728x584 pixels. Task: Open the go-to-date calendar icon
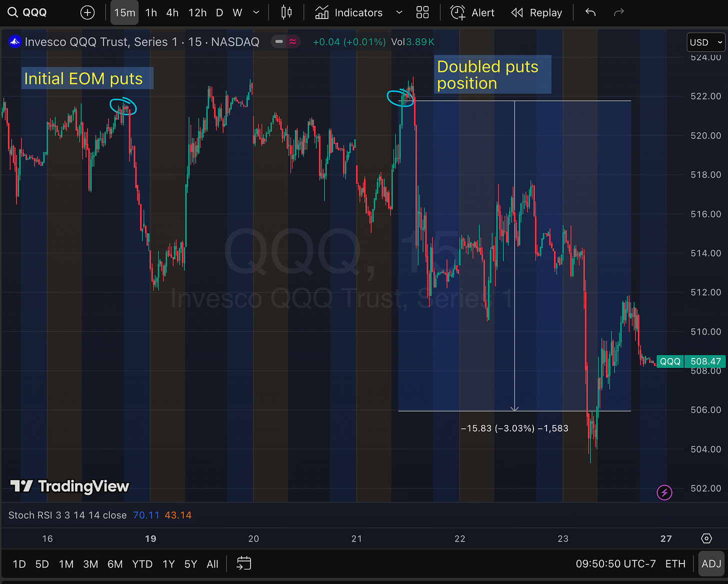click(243, 563)
